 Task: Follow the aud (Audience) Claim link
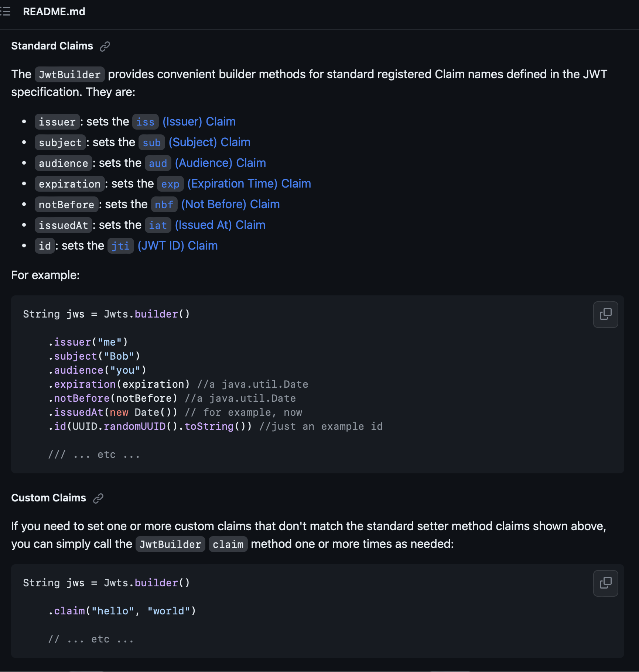click(x=205, y=163)
